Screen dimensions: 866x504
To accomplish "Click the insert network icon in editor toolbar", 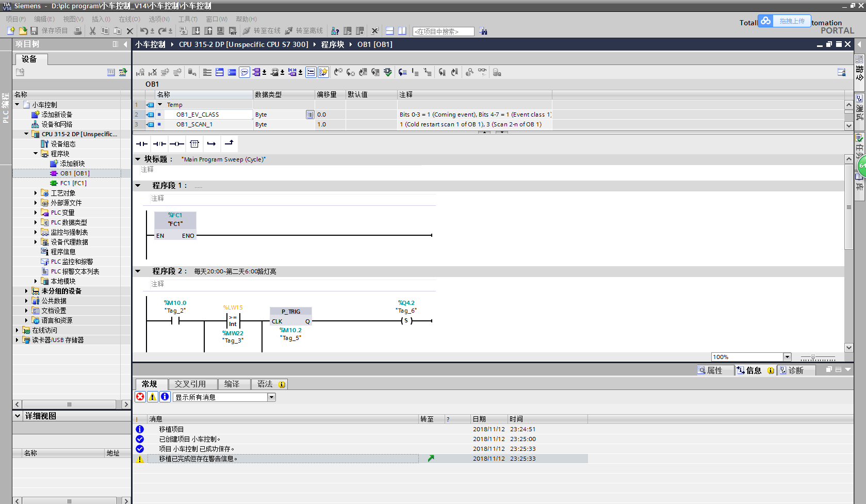I will tap(140, 72).
